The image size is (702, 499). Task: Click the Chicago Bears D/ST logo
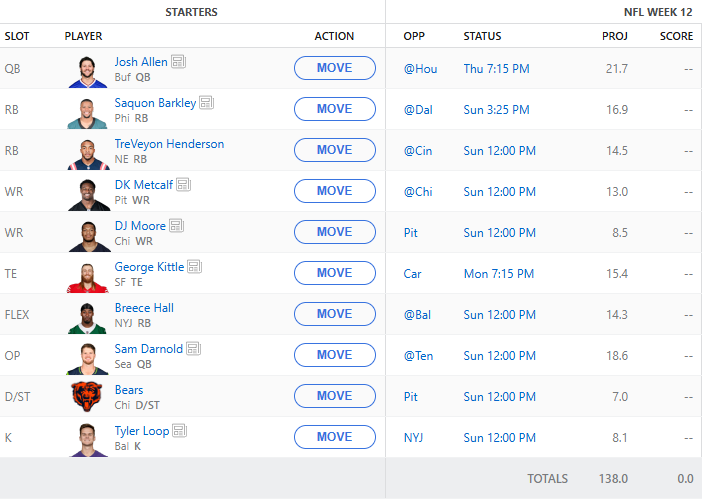(x=87, y=396)
